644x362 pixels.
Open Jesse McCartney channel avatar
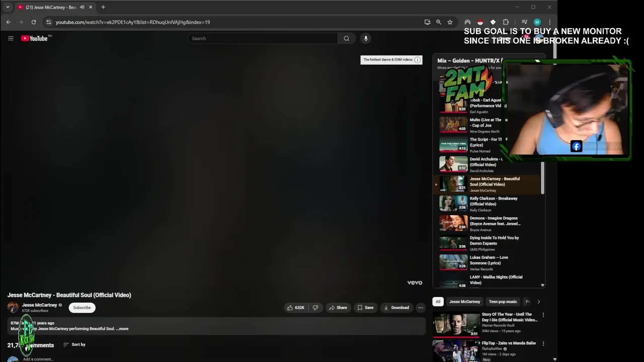[13, 307]
